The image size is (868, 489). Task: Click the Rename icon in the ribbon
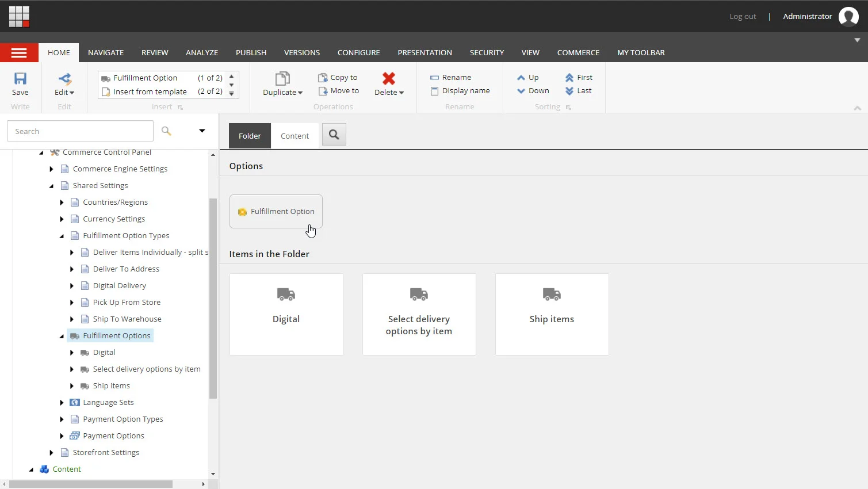pos(434,78)
